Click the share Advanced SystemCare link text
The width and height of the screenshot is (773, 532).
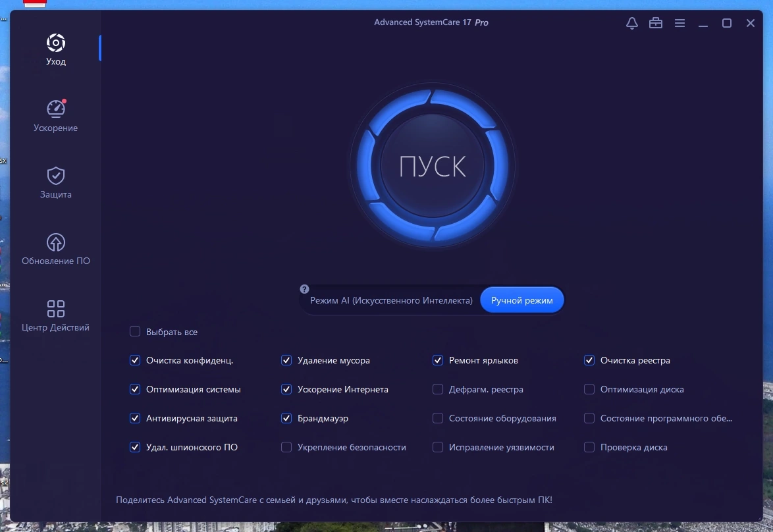(334, 500)
